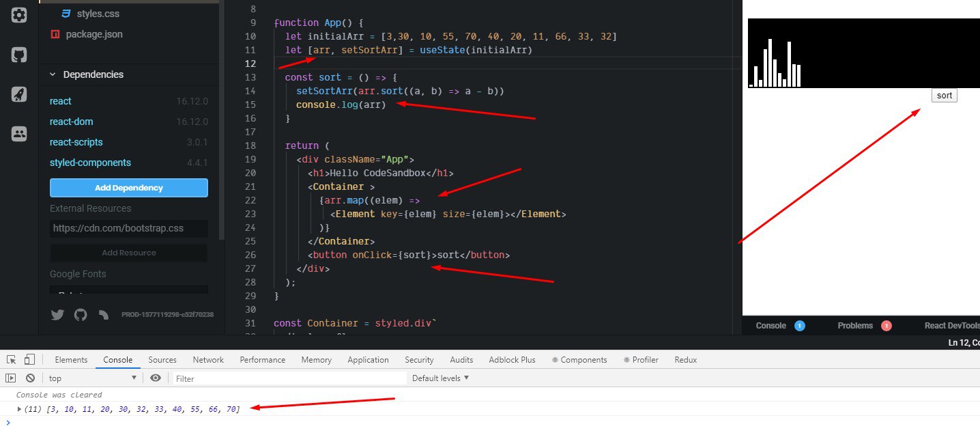The image size is (980, 433).
Task: Click the react-scripts dependency link
Action: pos(76,142)
